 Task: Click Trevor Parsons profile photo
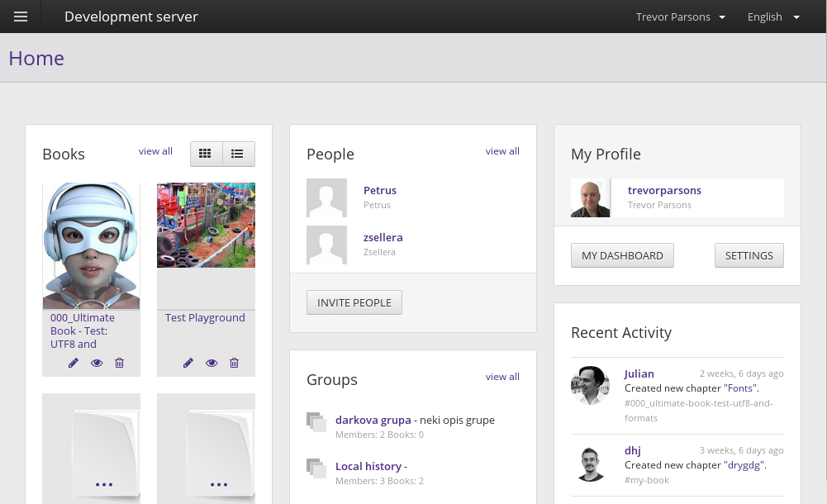tap(591, 197)
